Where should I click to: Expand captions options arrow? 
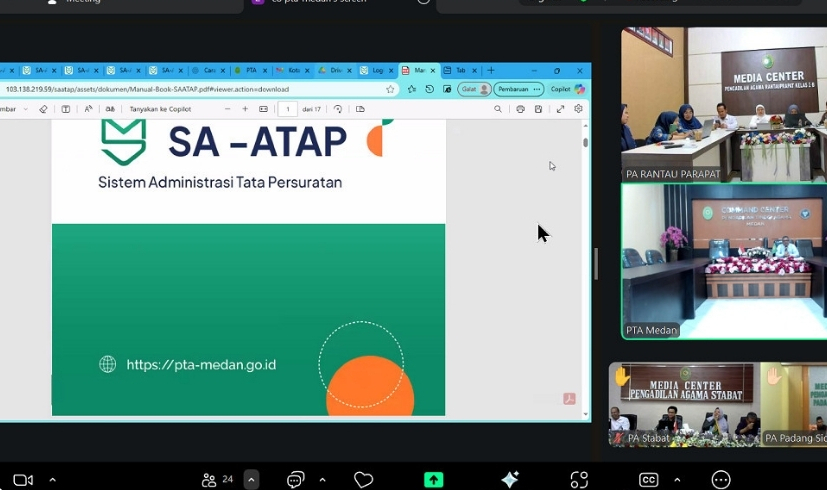[x=677, y=480]
